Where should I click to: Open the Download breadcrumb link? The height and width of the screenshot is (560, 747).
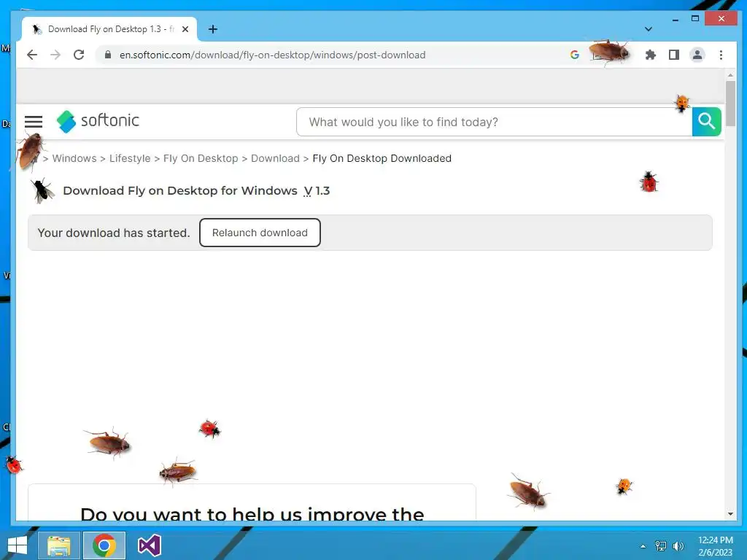pos(275,158)
